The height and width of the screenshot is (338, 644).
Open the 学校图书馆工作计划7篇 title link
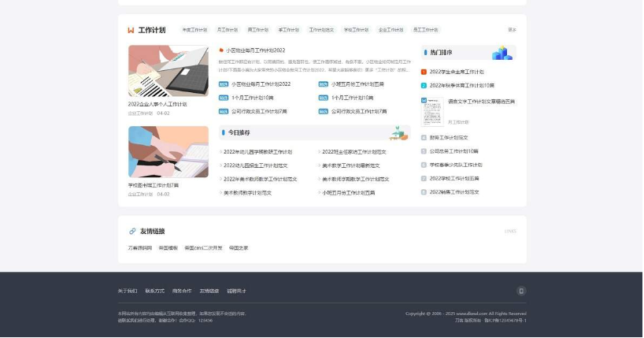click(x=154, y=185)
